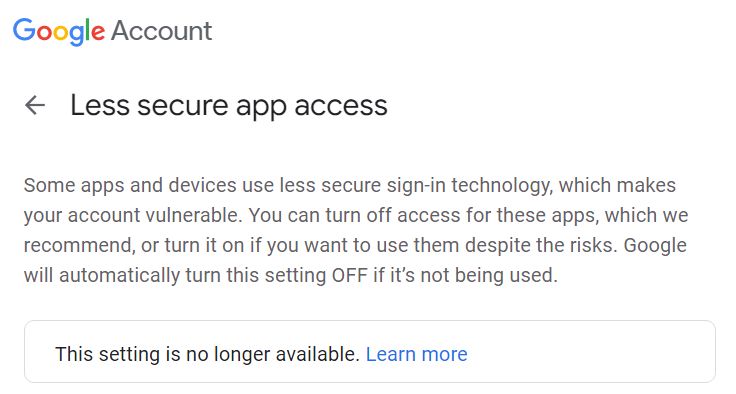Open the Learn more link
Image resolution: width=736 pixels, height=394 pixels.
click(416, 354)
